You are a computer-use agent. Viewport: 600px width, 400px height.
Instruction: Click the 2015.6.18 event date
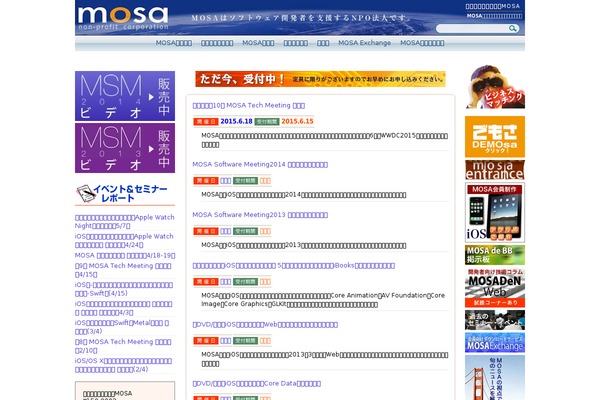pos(236,121)
